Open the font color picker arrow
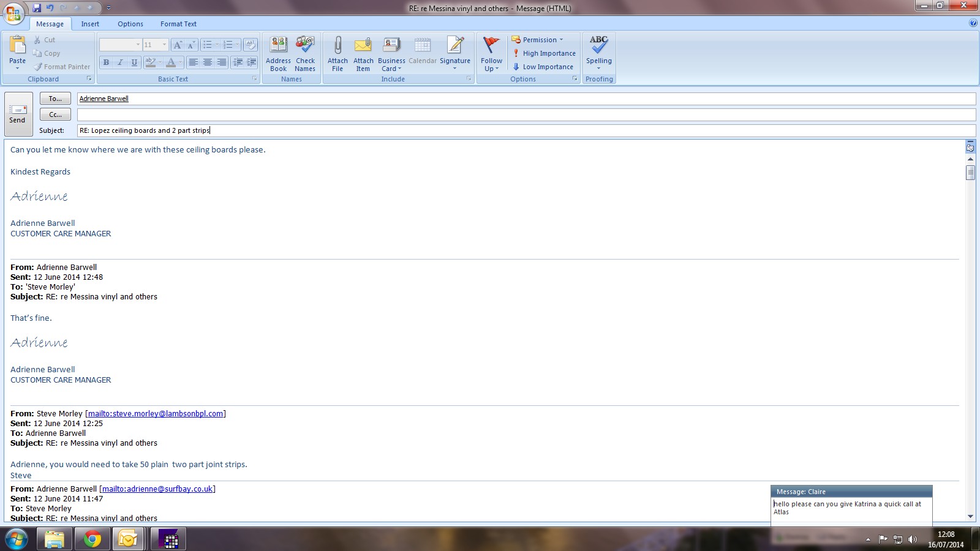 [180, 62]
